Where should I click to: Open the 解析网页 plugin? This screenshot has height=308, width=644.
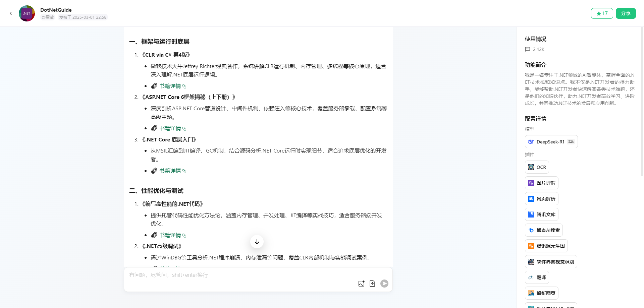point(541,293)
